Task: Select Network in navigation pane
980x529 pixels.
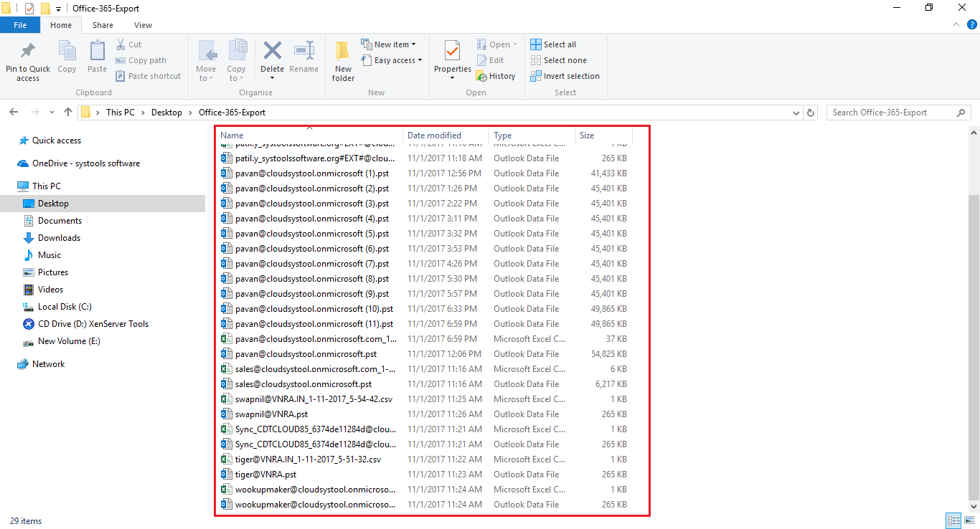Action: point(48,364)
